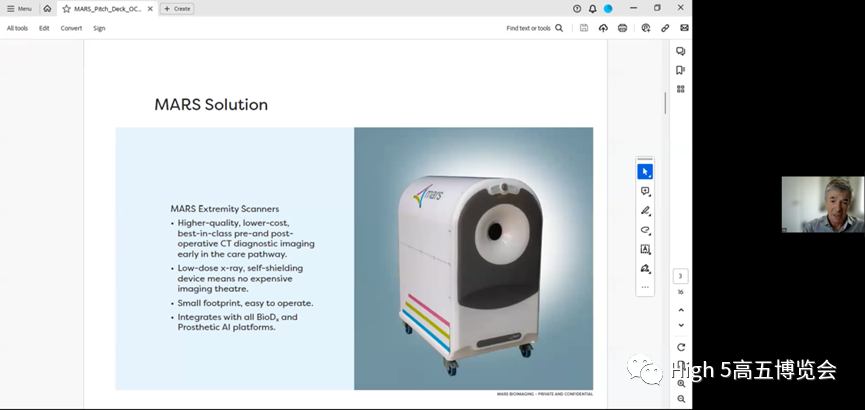Close the MARS_Pitch_Deck tab
Screen dimensions: 865x410
pyautogui.click(x=151, y=8)
